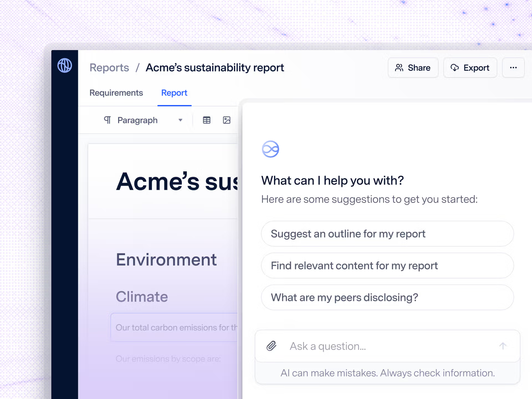Viewport: 532px width, 399px height.
Task: Insert a table using the table icon
Action: pyautogui.click(x=207, y=120)
